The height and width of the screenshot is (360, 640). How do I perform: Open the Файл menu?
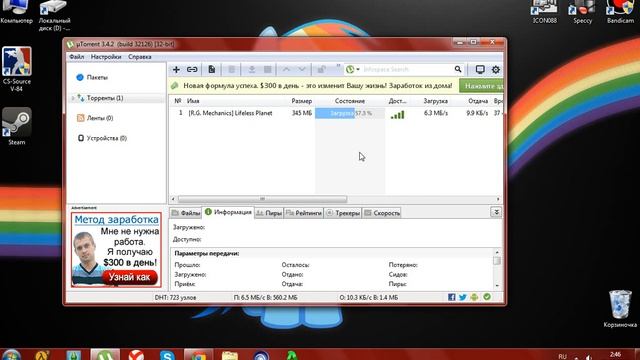[x=76, y=57]
